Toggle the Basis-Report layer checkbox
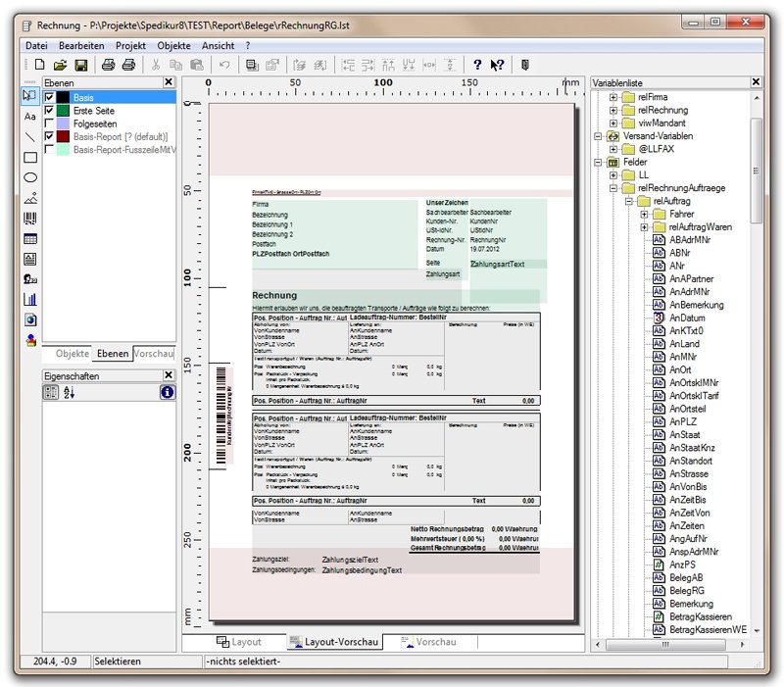Screen dimensions: 784x687 [x=50, y=137]
